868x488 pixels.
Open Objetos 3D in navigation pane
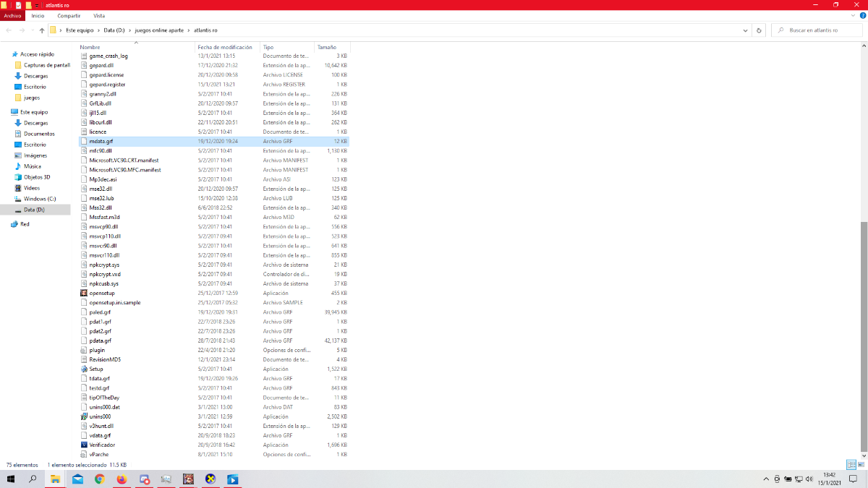[x=37, y=177]
